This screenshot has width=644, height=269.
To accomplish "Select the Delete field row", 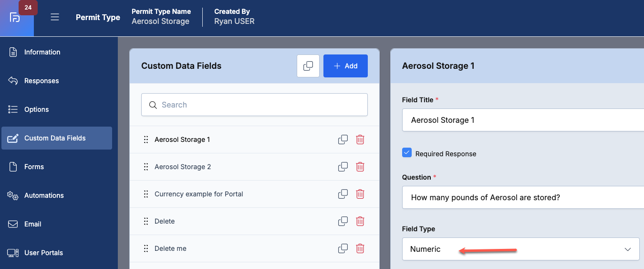I will click(254, 221).
